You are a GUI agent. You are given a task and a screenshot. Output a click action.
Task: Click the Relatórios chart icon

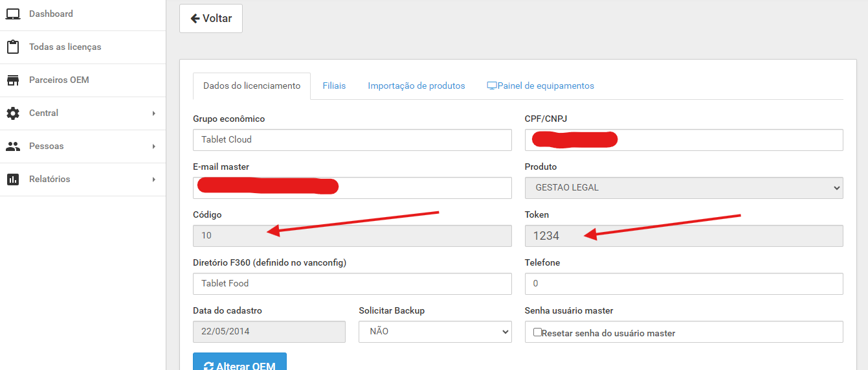13,179
